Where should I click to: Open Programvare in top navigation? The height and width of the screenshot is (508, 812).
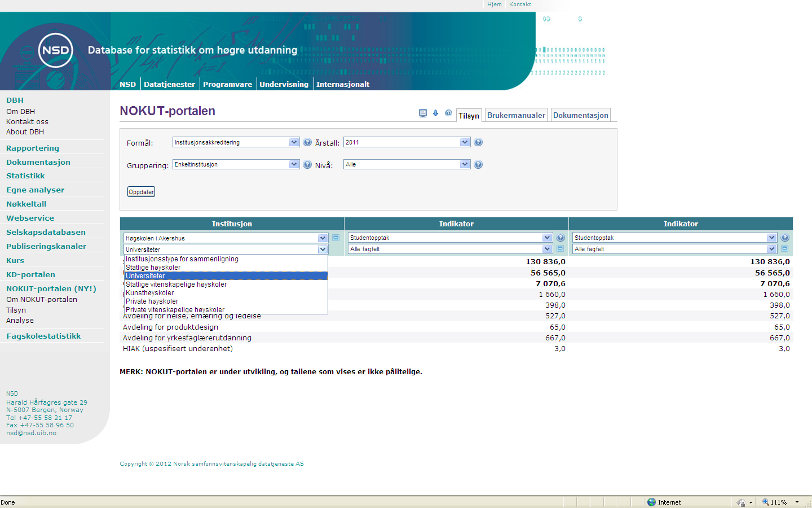(x=227, y=84)
